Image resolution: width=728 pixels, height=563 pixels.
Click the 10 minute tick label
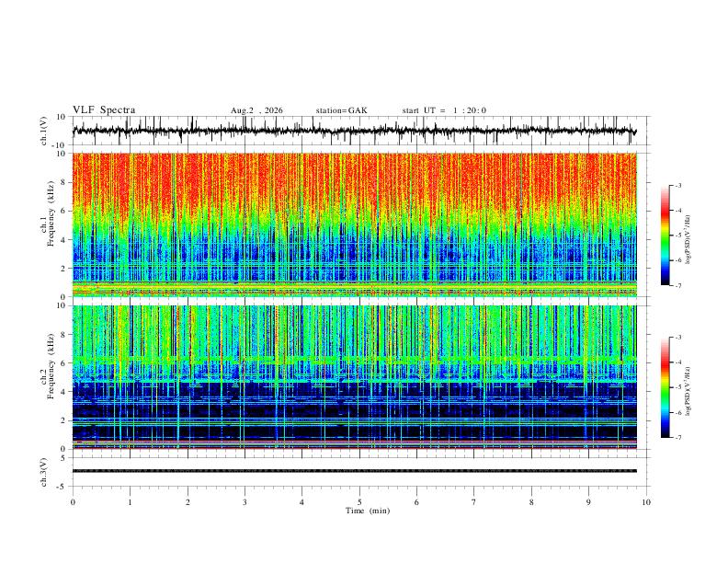point(646,502)
